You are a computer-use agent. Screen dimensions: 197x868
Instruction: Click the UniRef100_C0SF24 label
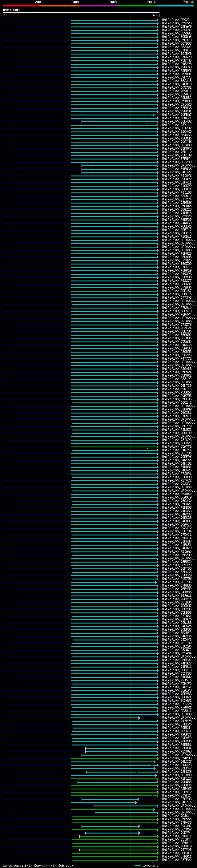coord(176,795)
